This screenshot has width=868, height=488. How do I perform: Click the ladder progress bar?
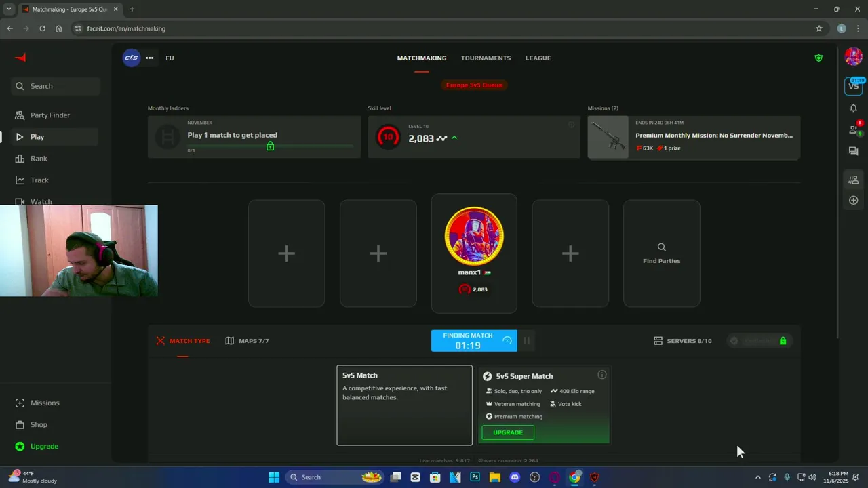pos(270,146)
